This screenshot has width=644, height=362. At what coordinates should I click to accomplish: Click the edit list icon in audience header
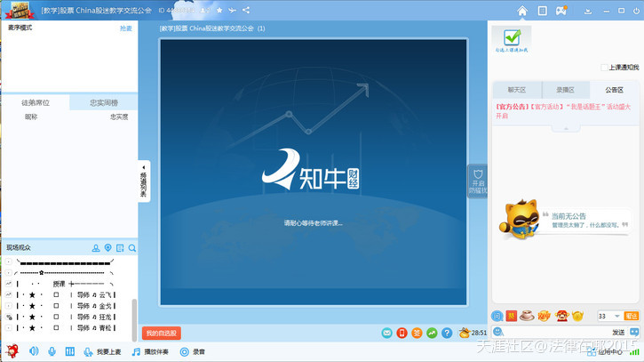pyautogui.click(x=120, y=248)
